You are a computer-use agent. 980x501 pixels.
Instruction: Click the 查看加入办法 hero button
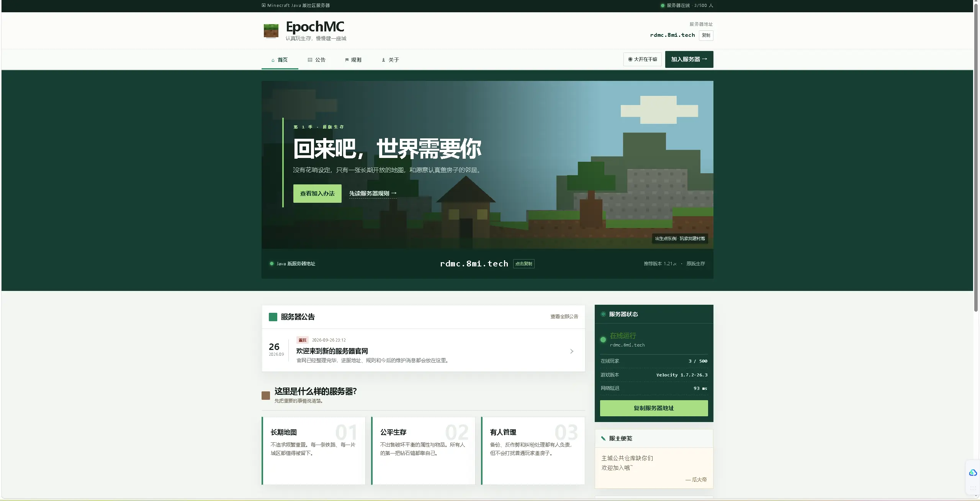[317, 194]
